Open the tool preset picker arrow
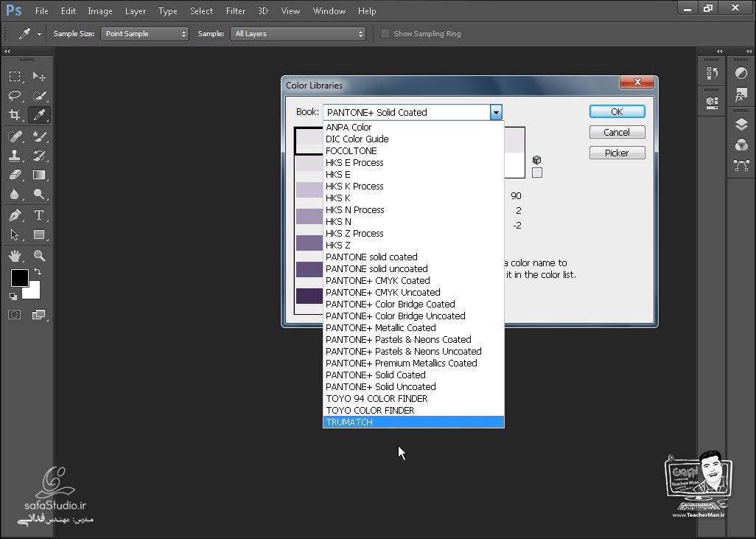The height and width of the screenshot is (539, 756). [x=39, y=34]
